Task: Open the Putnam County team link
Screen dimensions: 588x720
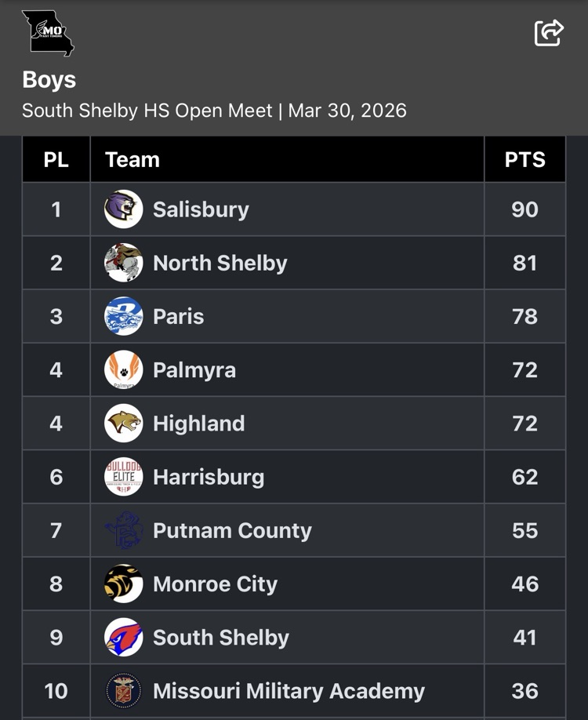Action: [232, 530]
